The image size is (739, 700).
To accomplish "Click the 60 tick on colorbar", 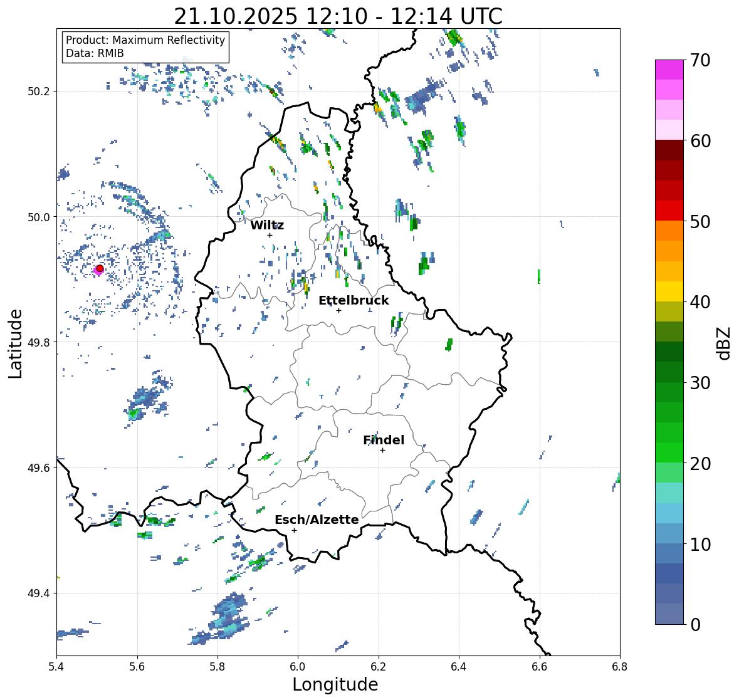I will click(x=700, y=141).
